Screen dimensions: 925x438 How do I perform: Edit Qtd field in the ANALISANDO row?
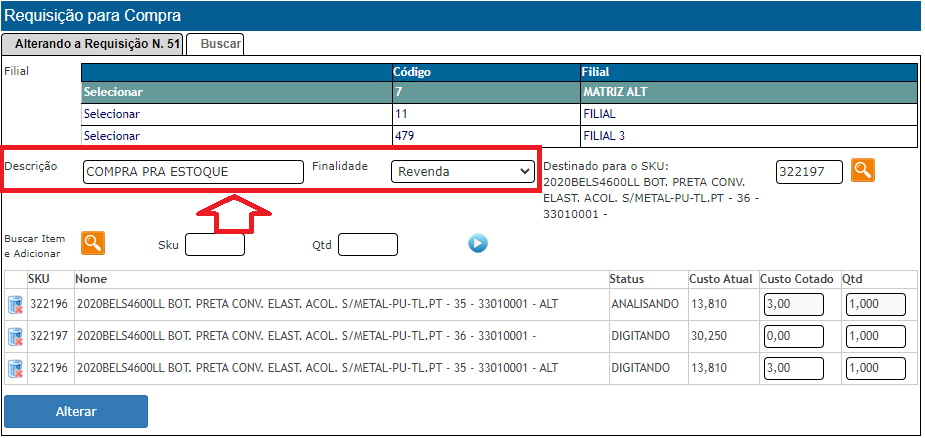click(x=876, y=305)
